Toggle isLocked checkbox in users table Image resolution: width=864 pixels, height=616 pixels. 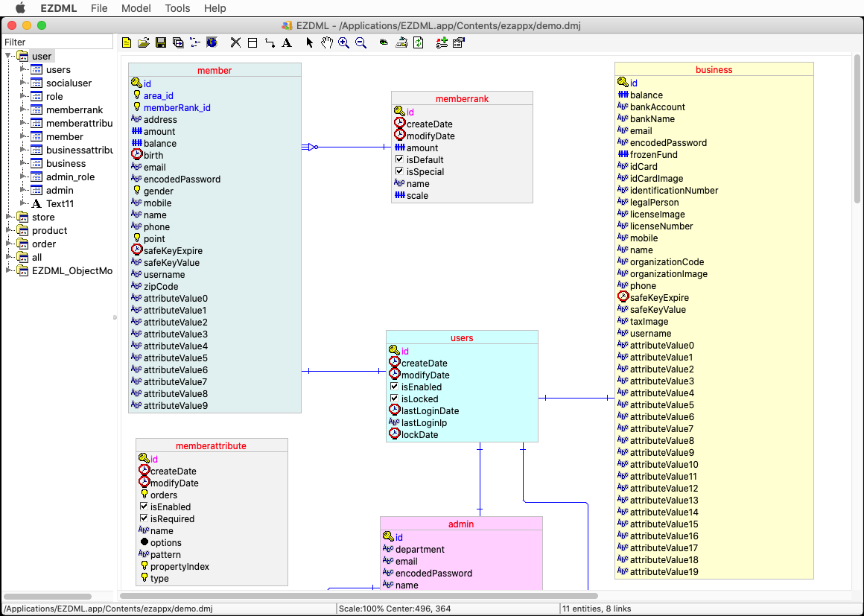(x=395, y=399)
